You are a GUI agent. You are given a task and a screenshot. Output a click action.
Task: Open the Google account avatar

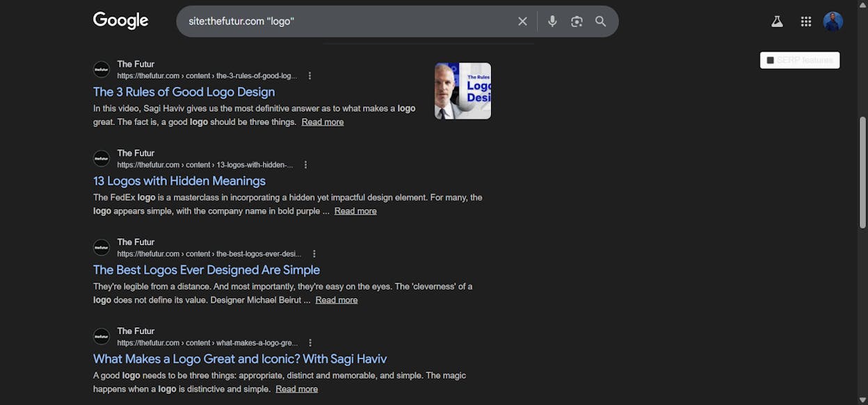(x=833, y=22)
